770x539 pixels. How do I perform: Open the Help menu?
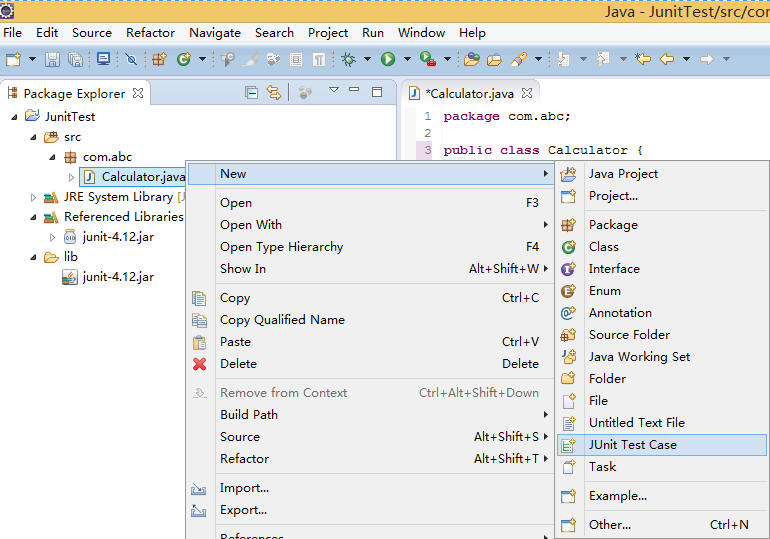tap(472, 33)
